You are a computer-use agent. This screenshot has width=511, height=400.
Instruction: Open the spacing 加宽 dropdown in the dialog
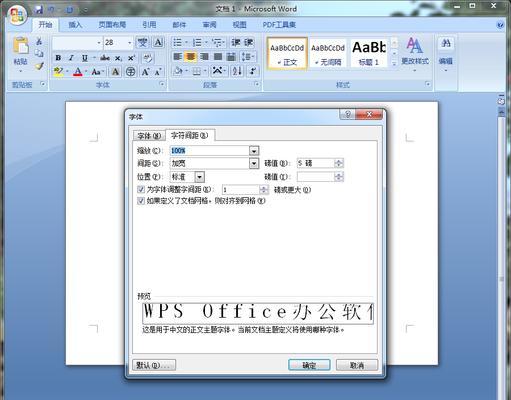pyautogui.click(x=254, y=163)
